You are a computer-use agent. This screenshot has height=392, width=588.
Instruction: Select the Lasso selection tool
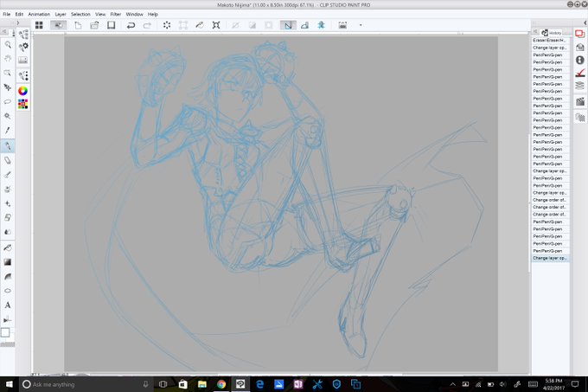[x=8, y=101]
